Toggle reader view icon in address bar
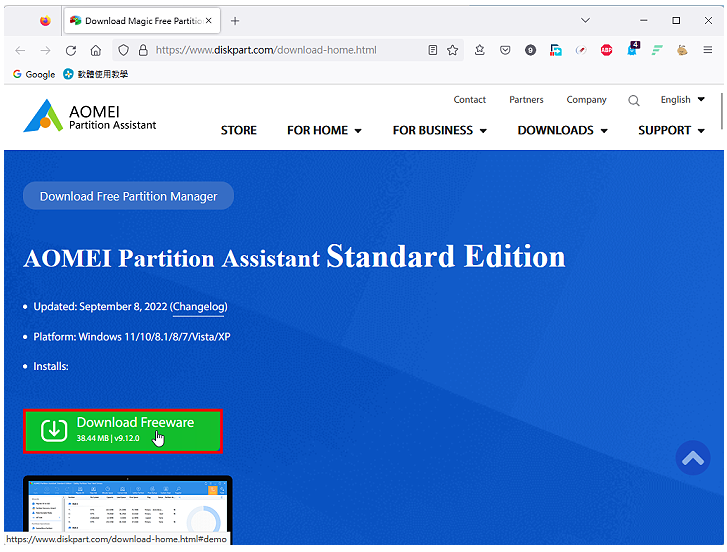 (x=433, y=50)
